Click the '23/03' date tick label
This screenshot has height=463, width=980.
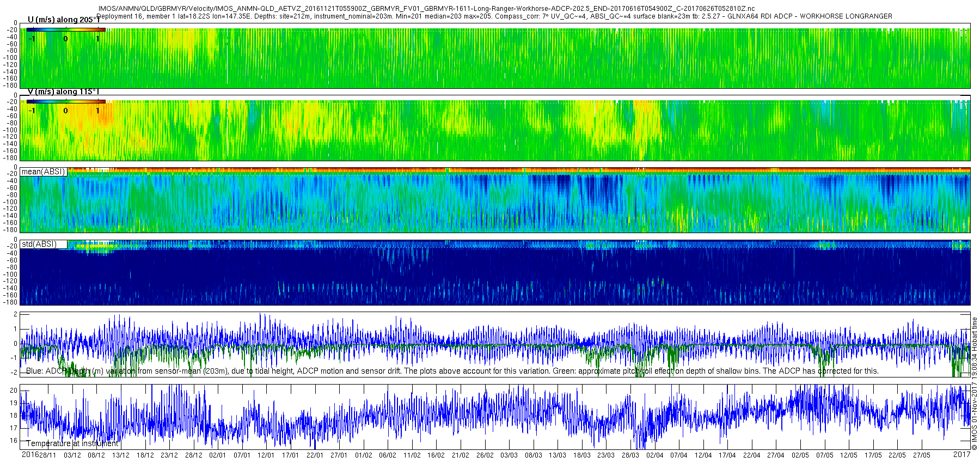[606, 455]
